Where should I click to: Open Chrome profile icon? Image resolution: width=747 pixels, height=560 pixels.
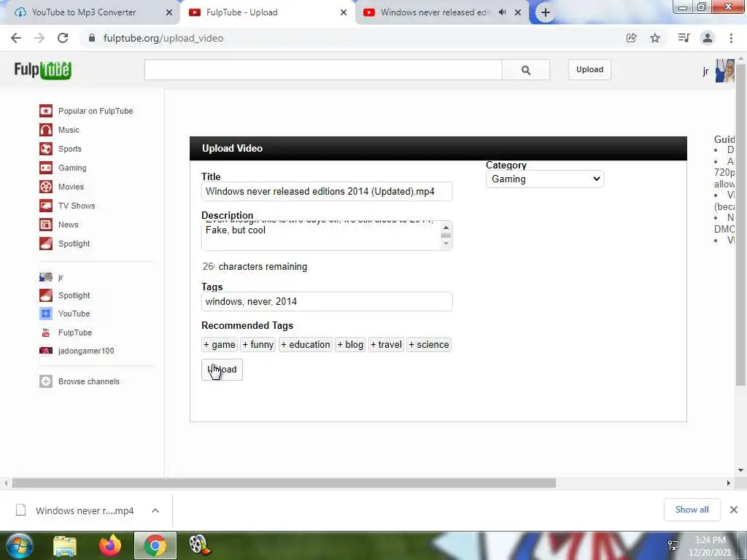[x=708, y=38]
